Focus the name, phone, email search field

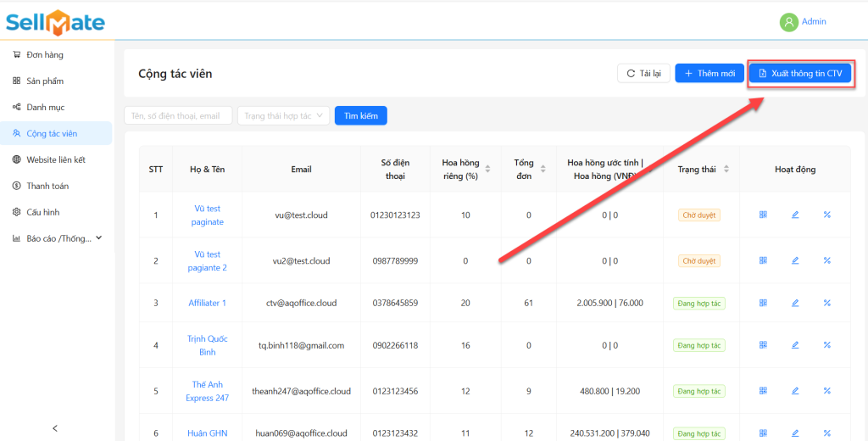tap(178, 115)
